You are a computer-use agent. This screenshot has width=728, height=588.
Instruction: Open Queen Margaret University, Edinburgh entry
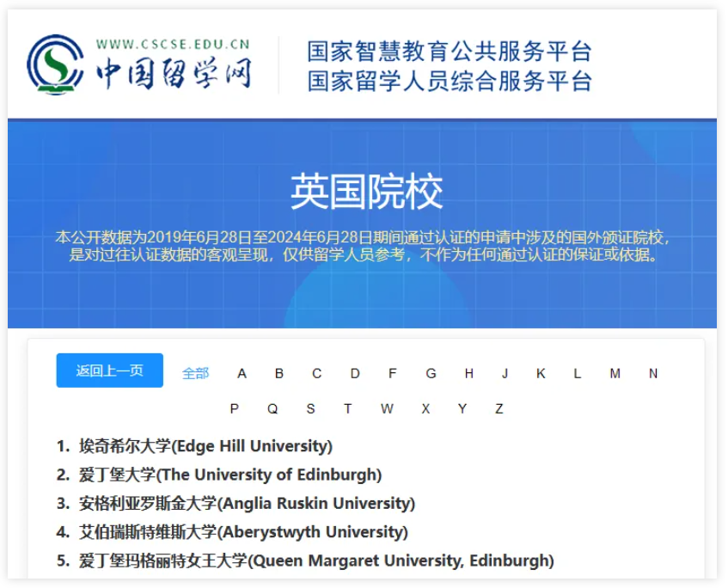coord(316,560)
